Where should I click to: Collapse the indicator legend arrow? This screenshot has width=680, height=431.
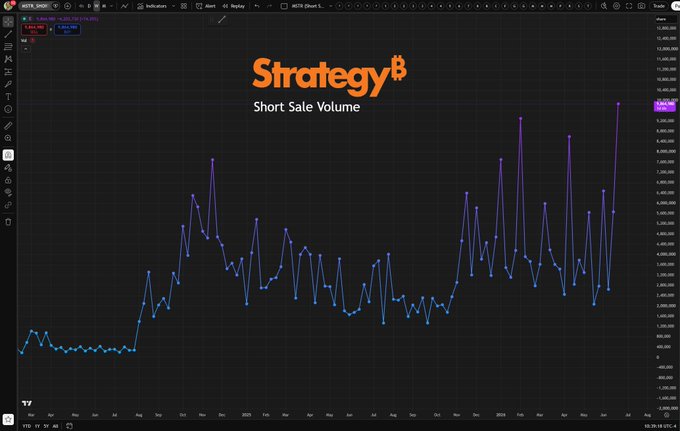[26, 49]
